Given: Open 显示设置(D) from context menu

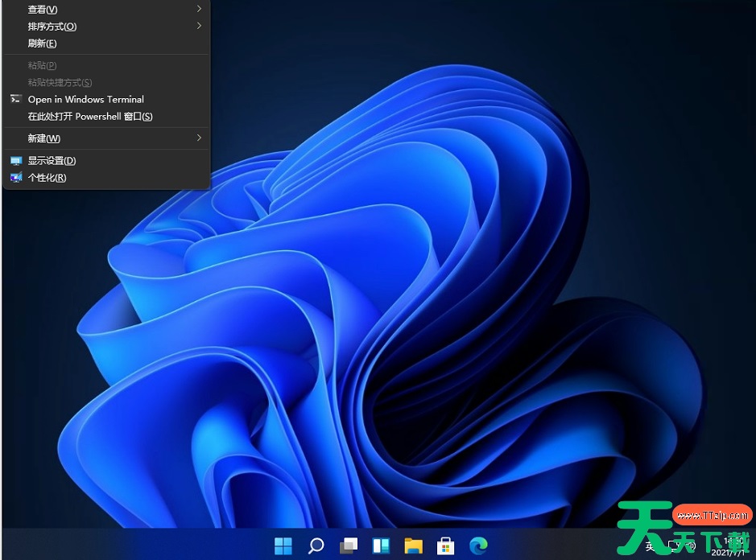Looking at the screenshot, I should (x=106, y=160).
